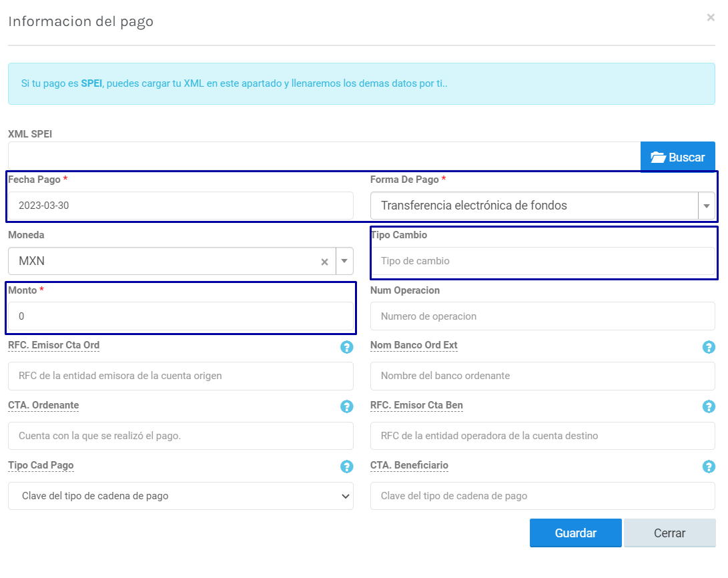Focus the Nombre del banco ordenante field

click(542, 376)
